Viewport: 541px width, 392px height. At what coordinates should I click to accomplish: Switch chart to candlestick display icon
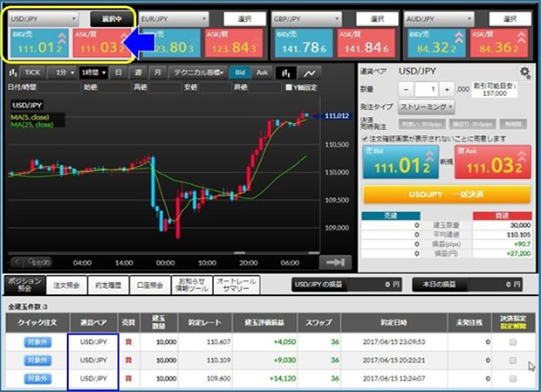click(x=286, y=72)
